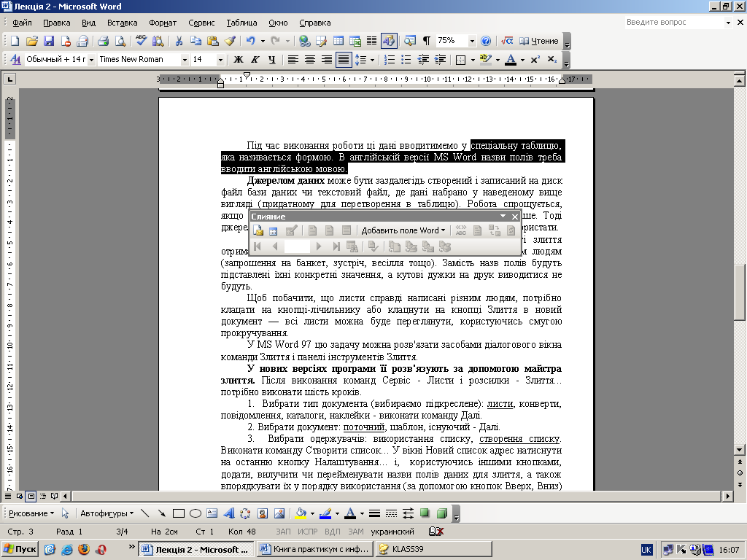Select the Rectangle drawing tool
Screen dimensions: 747x560
(179, 513)
